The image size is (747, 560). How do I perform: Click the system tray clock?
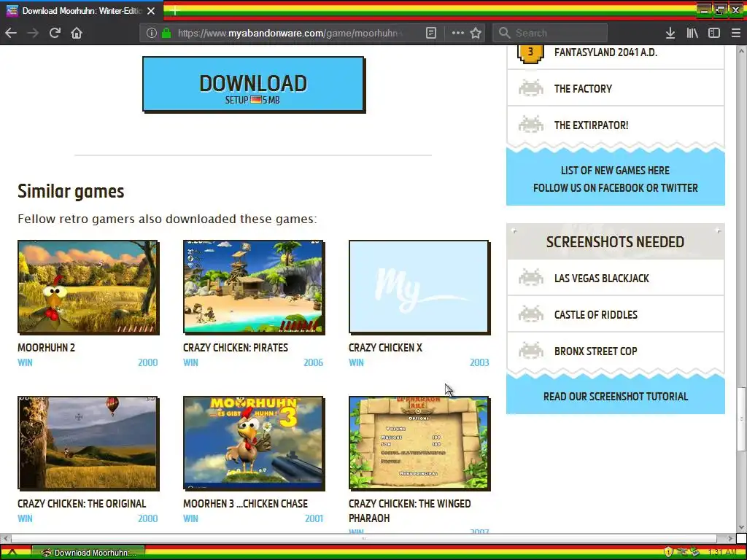(x=723, y=553)
